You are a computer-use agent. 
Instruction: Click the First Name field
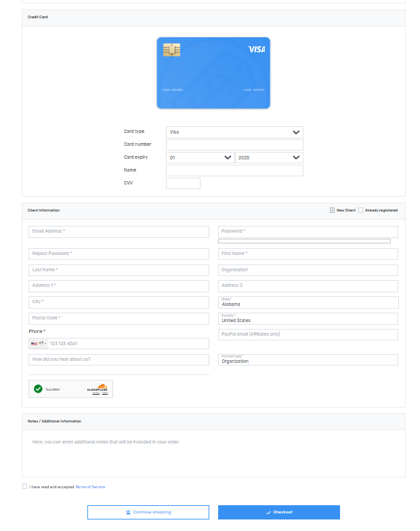click(308, 254)
